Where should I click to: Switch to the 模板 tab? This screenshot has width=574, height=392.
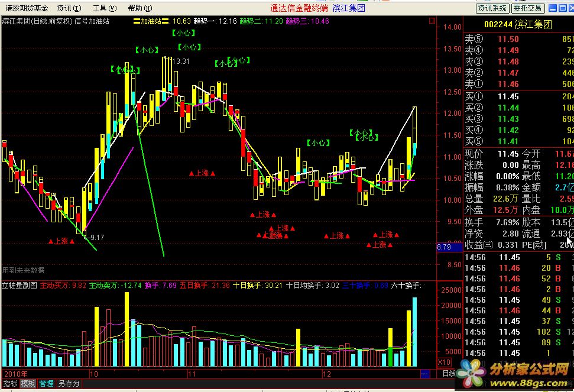28,384
